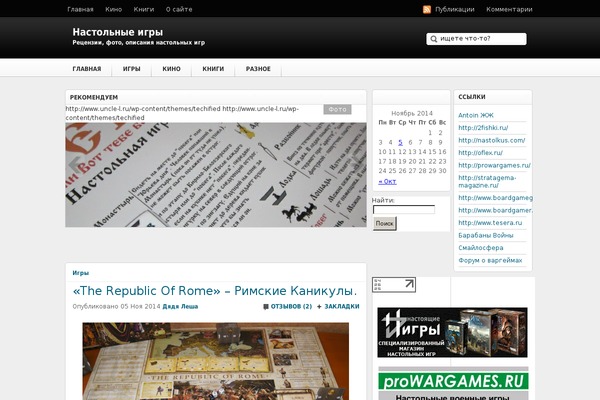Click the orange RSS feed icon

pos(427,10)
